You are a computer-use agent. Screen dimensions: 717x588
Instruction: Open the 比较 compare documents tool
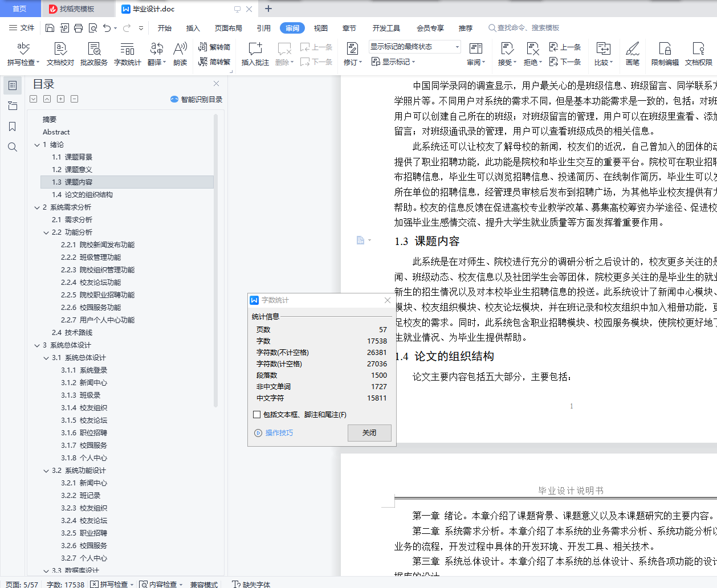[604, 54]
